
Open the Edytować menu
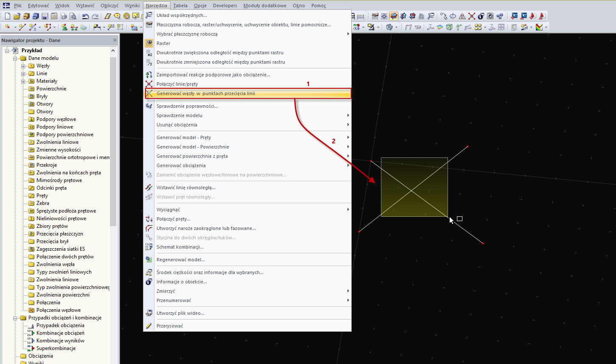(x=38, y=6)
